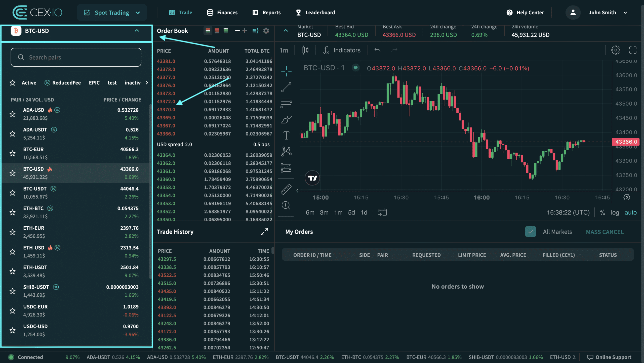644x363 pixels.
Task: Open go-to-date calendar icon
Action: pyautogui.click(x=382, y=212)
